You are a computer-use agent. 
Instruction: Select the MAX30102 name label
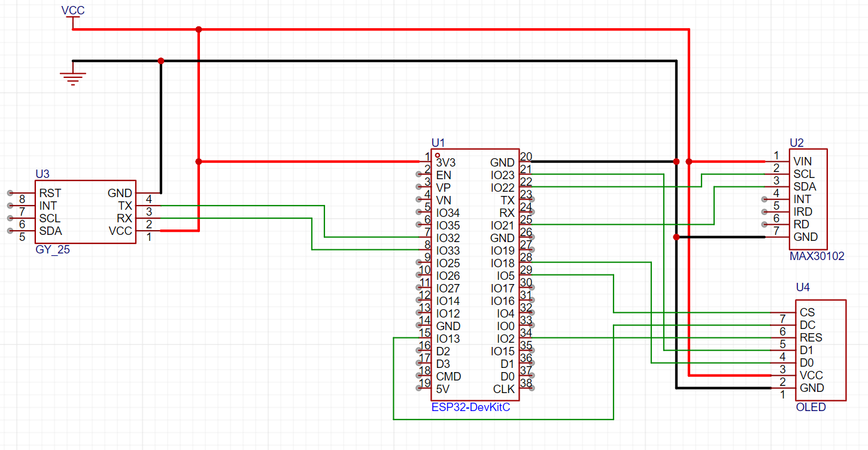coord(817,256)
